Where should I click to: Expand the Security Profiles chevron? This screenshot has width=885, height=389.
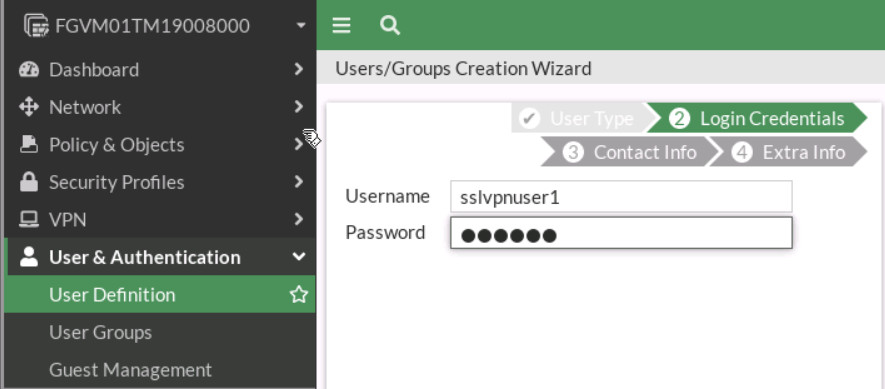(299, 182)
